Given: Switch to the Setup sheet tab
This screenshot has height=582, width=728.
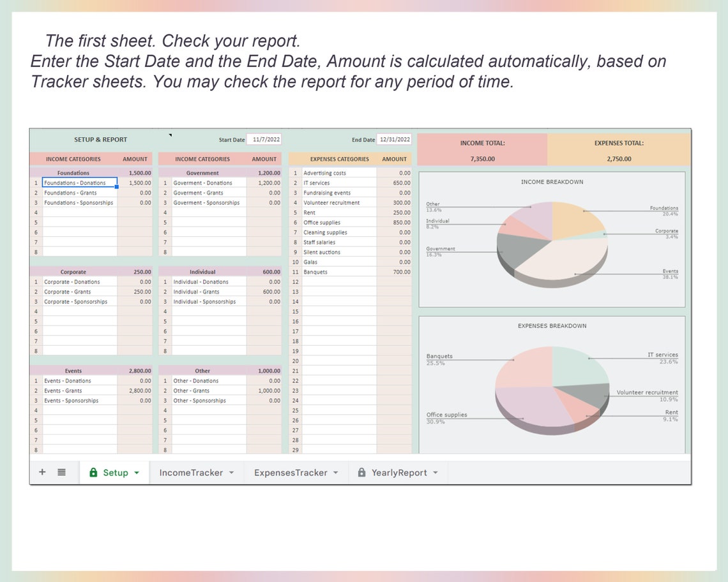Looking at the screenshot, I should coord(114,472).
